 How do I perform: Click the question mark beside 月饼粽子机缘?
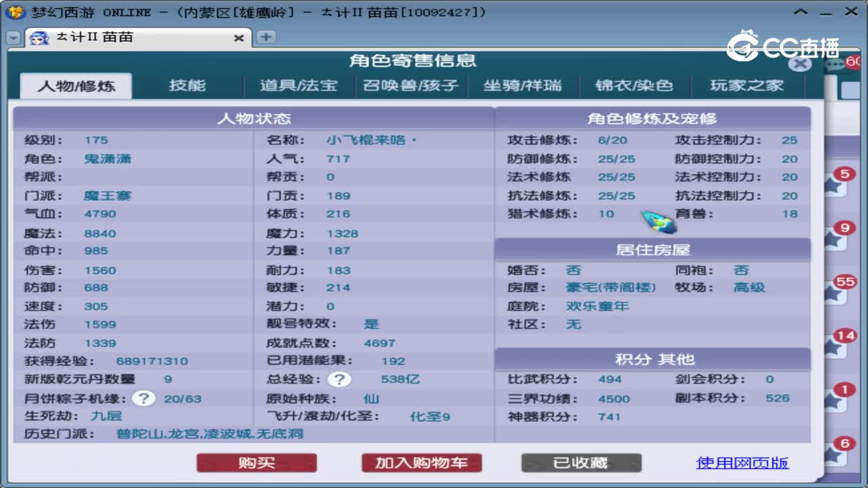[x=143, y=399]
